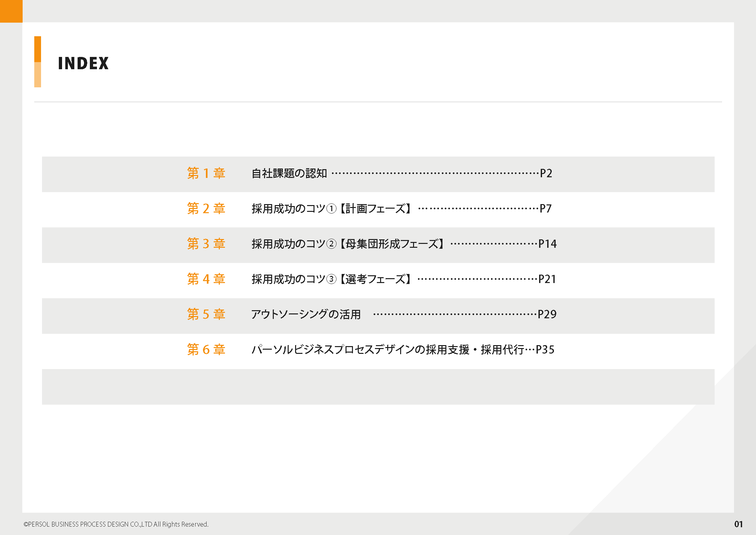This screenshot has height=535, width=756.
Task: Click the 第6章 chapter label
Action: [206, 350]
